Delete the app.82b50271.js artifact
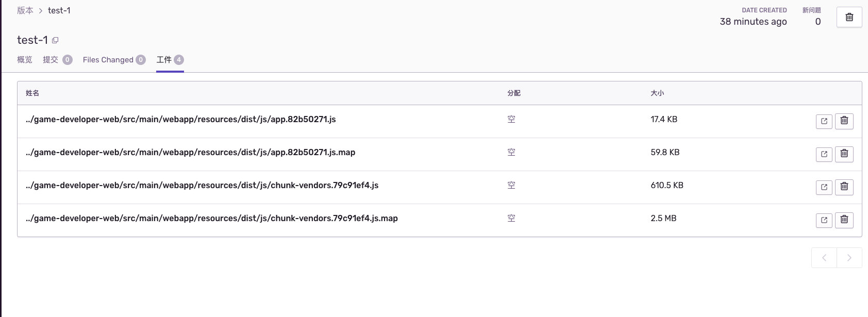The width and height of the screenshot is (868, 317). 844,121
